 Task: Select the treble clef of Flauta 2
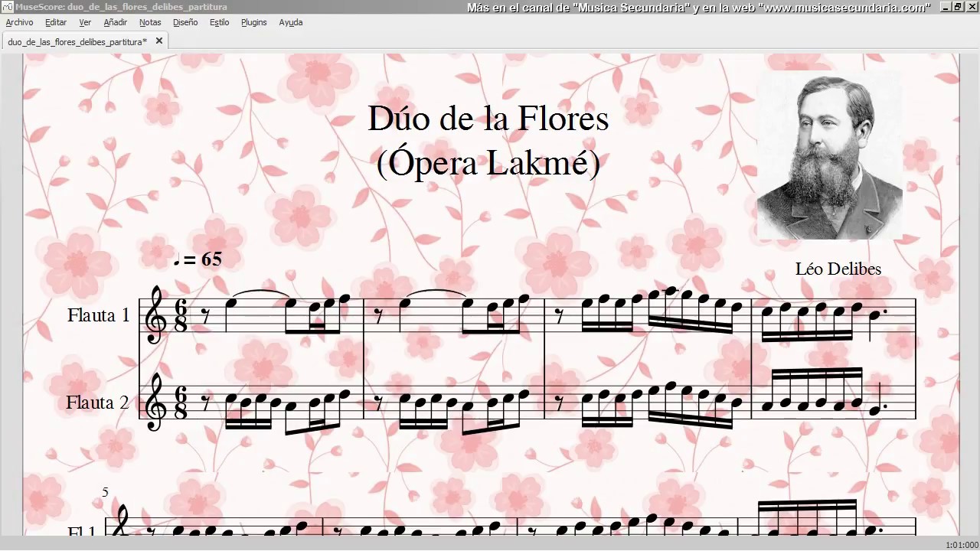tap(155, 402)
